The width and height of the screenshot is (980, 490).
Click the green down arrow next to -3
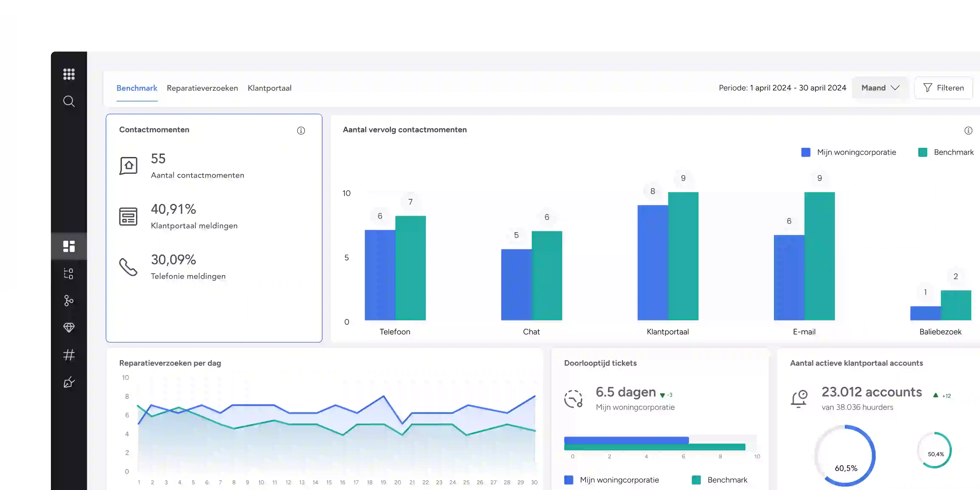click(662, 396)
